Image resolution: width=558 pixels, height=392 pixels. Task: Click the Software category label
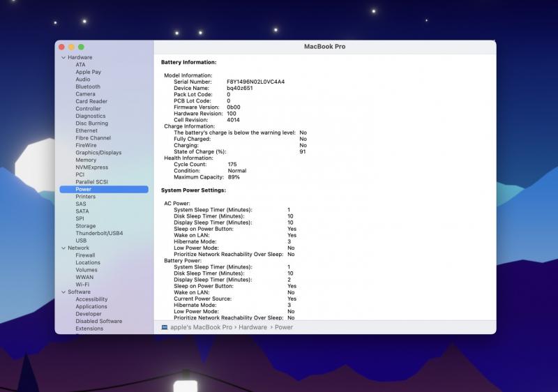point(79,292)
